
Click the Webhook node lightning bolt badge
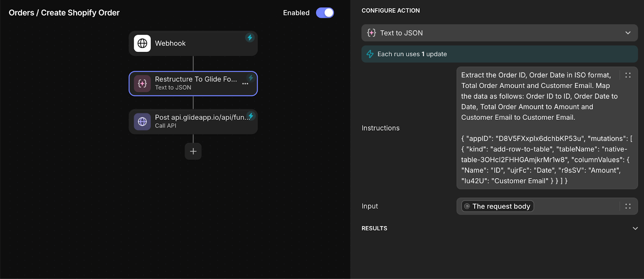point(250,38)
